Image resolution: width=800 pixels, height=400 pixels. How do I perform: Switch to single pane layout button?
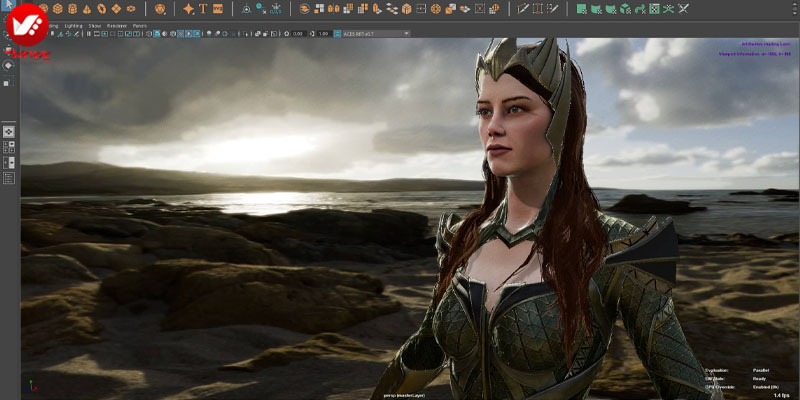9,132
